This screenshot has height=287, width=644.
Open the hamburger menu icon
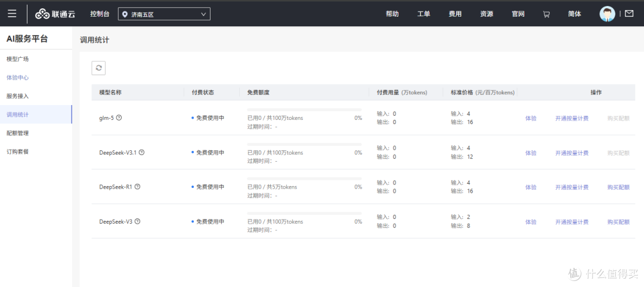[12, 14]
